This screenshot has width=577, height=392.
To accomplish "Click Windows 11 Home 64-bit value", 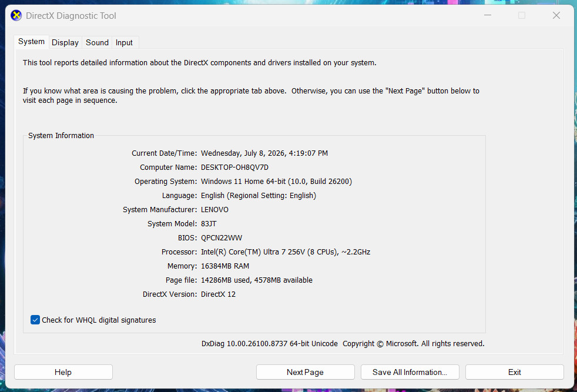I will click(276, 182).
